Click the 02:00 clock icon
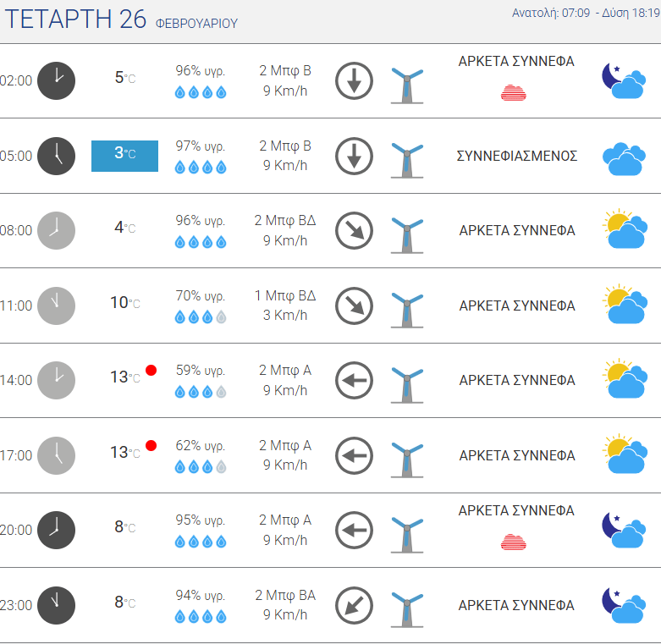Viewport: 661px width, 644px height. click(x=56, y=81)
